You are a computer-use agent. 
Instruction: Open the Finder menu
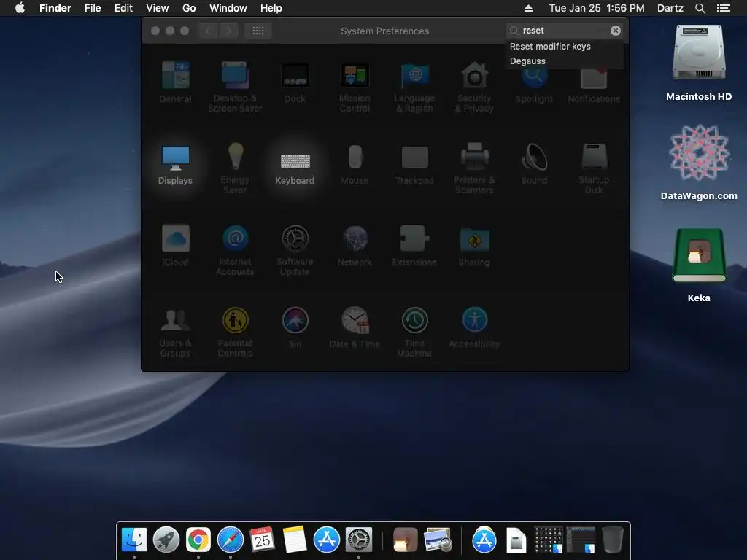(x=55, y=8)
